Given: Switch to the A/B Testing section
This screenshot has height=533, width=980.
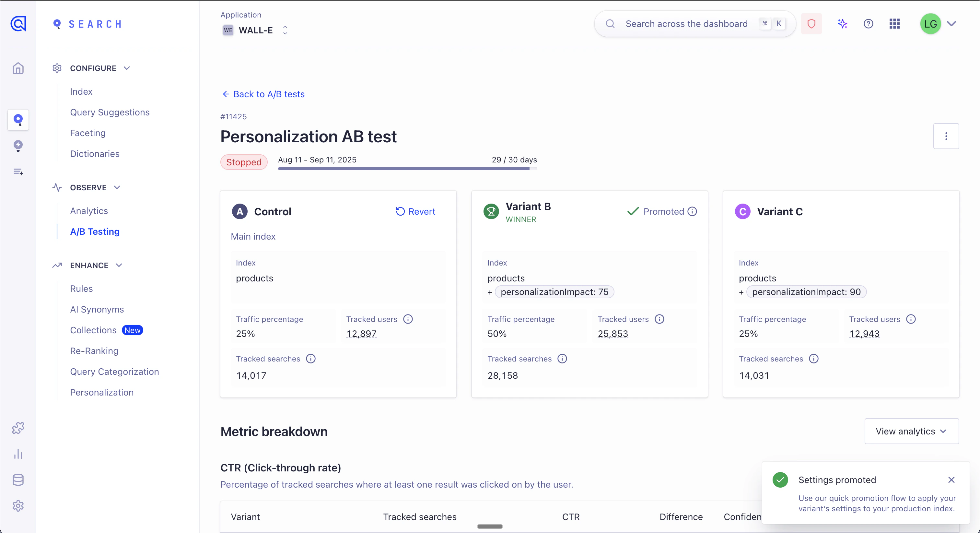Looking at the screenshot, I should [x=95, y=231].
